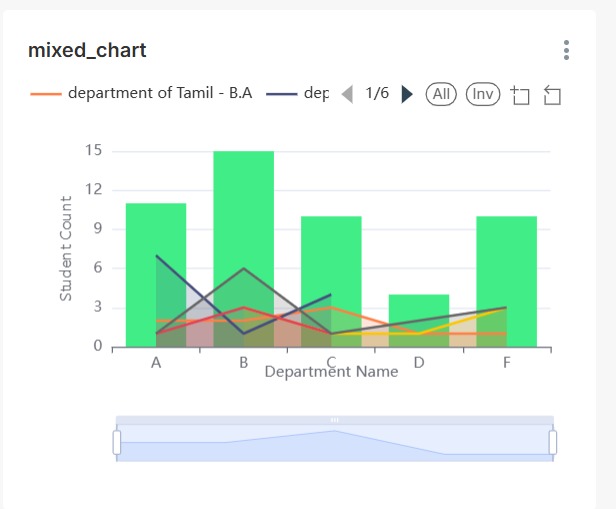
Task: Click the right data zoom slider handle
Action: coord(552,442)
